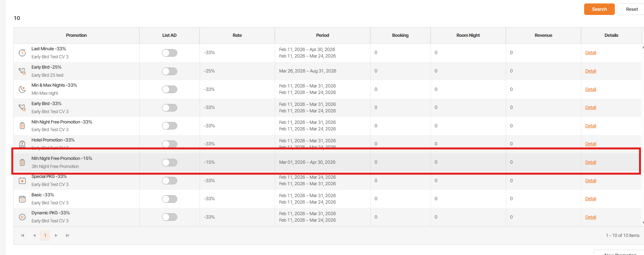Switch on List AD for Dynamic PKG -33%
Image resolution: width=644 pixels, height=255 pixels.
tap(169, 217)
